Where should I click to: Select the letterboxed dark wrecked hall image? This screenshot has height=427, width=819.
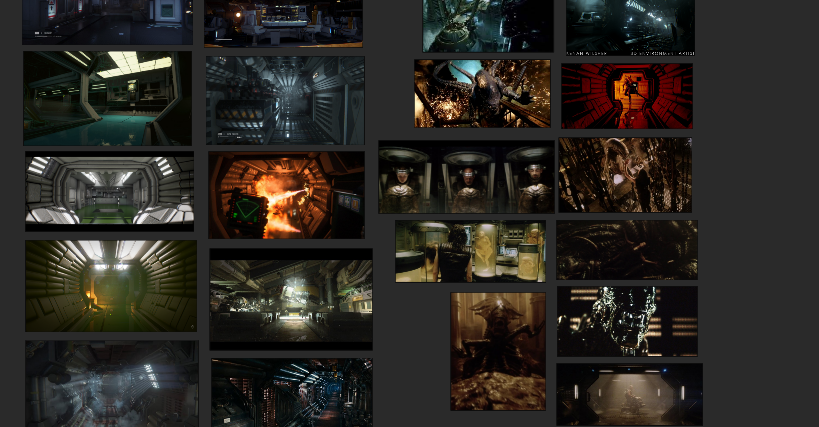tap(291, 299)
